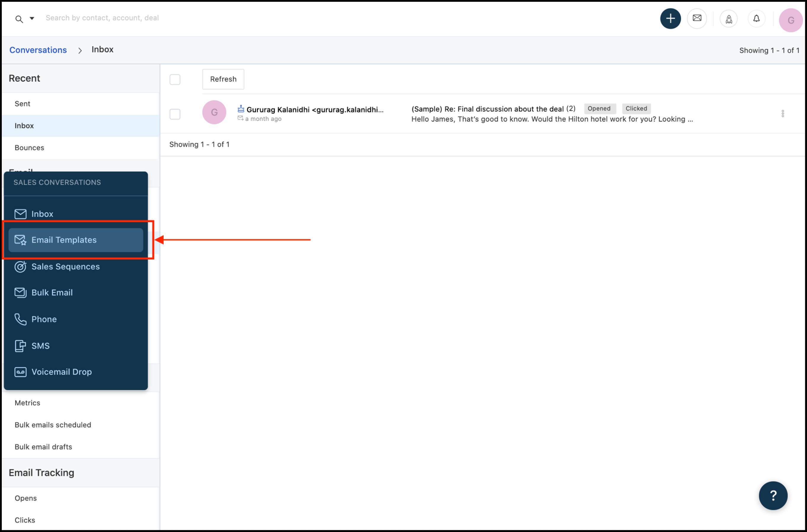Click the rocket icon in header

[728, 19]
